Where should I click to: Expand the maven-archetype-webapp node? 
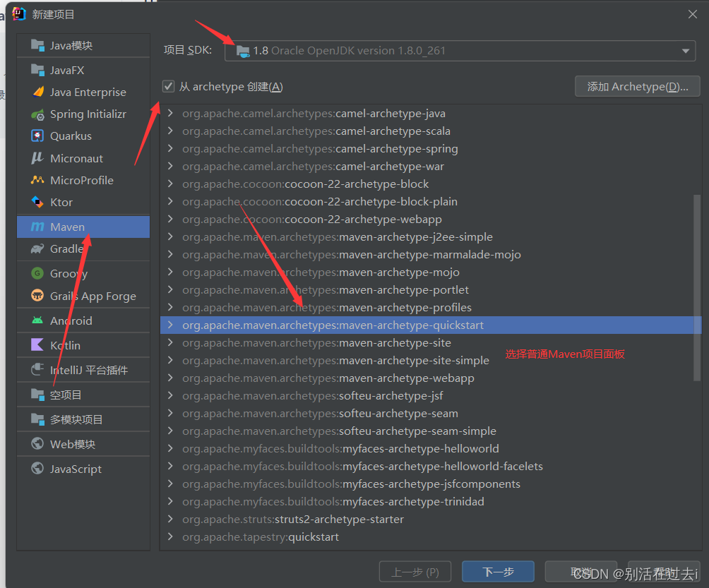[x=170, y=378]
